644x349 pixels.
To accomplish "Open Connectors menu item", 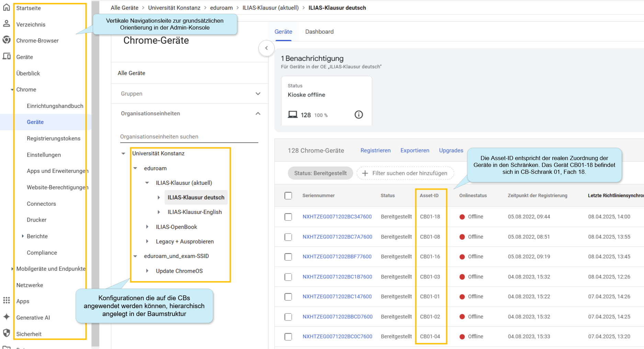I will [41, 204].
